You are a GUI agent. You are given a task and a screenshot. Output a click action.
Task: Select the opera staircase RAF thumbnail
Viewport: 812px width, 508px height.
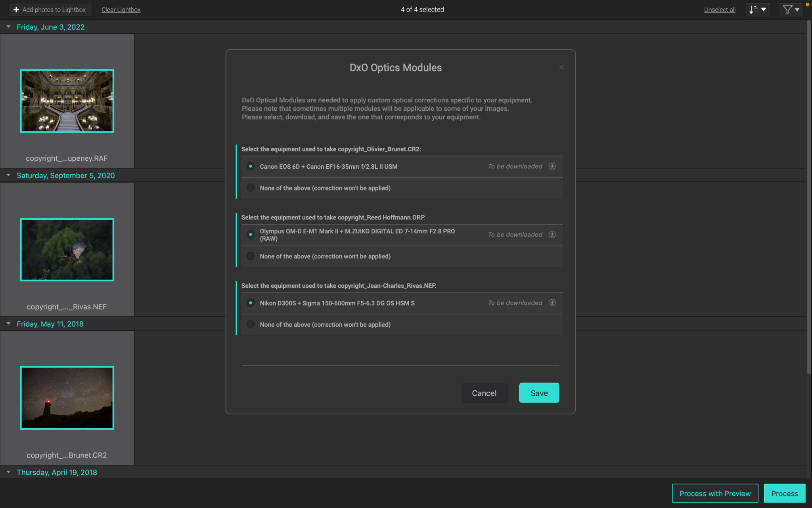pyautogui.click(x=67, y=101)
